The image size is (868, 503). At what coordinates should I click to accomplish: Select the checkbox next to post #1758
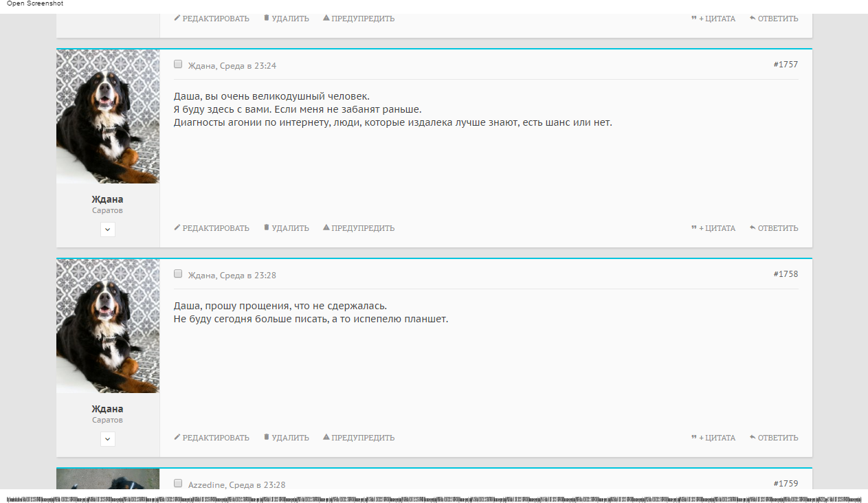click(x=178, y=274)
